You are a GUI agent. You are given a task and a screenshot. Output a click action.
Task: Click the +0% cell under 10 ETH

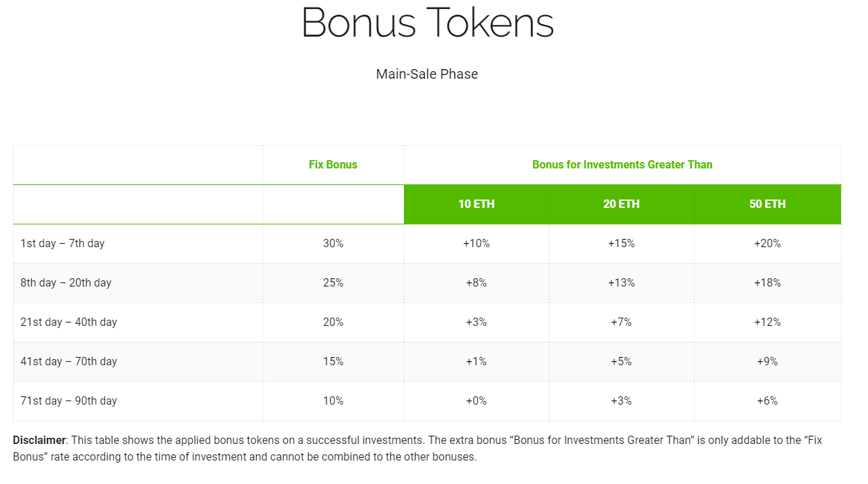[476, 400]
